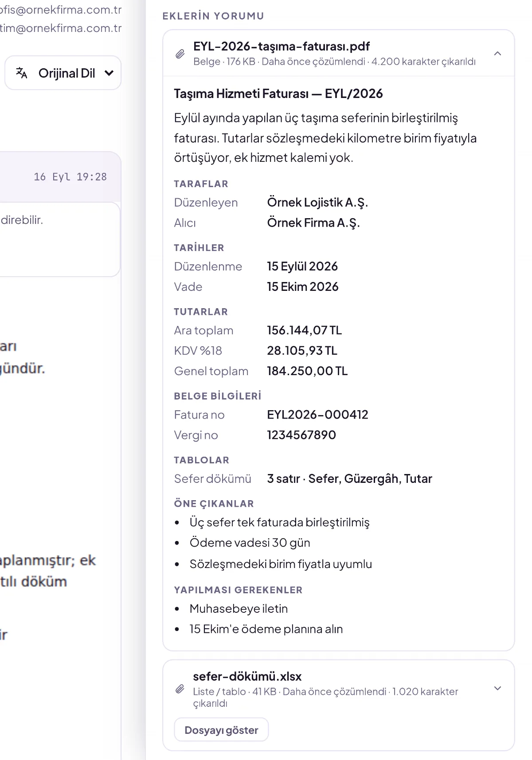This screenshot has width=532, height=760.
Task: Click the timestamp 16 Eyl 19:28
Action: pos(70,177)
